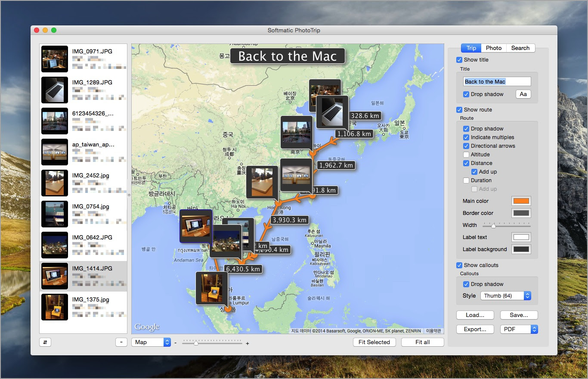Click the iMac desk callout on the map
This screenshot has width=588, height=379.
coord(196,226)
